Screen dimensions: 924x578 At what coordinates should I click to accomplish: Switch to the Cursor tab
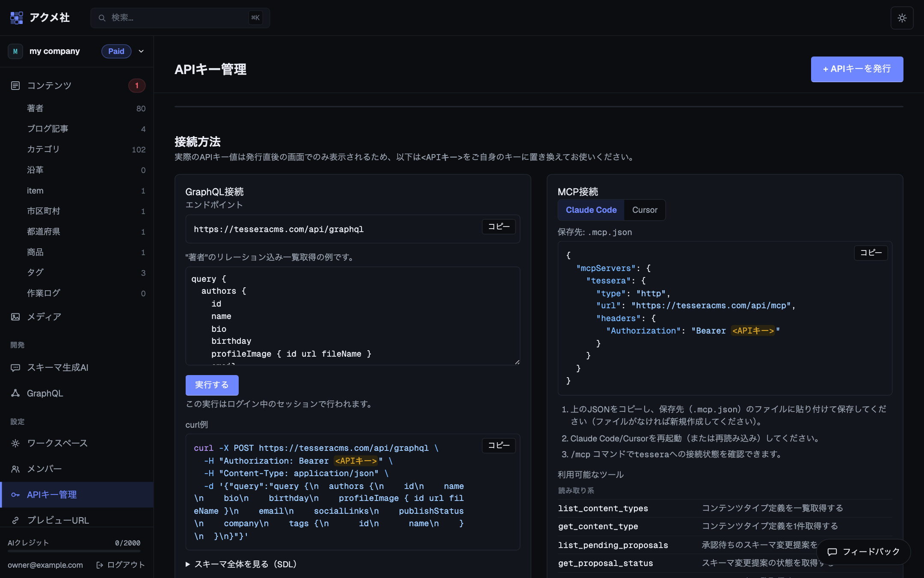click(x=645, y=210)
